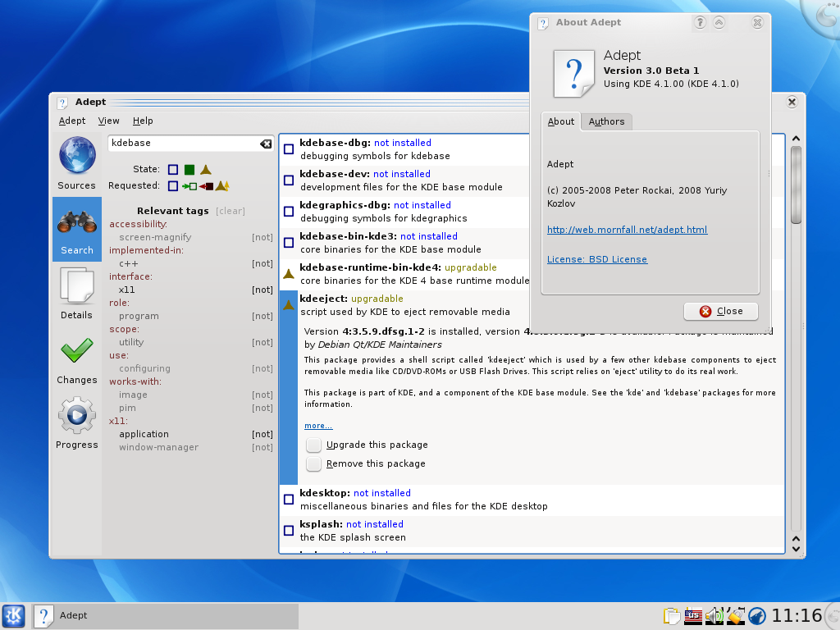Select the x11 interface tag
The image size is (840, 630).
(x=127, y=290)
